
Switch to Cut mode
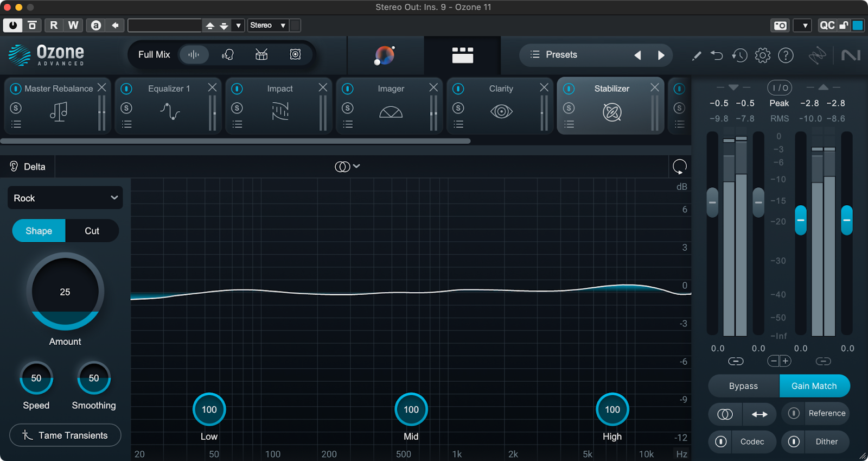(92, 231)
